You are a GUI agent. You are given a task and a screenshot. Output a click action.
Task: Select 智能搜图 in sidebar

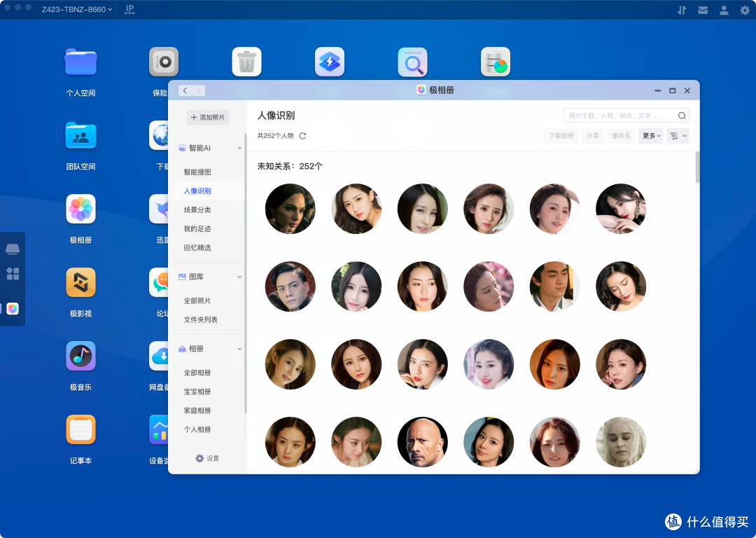(x=197, y=172)
